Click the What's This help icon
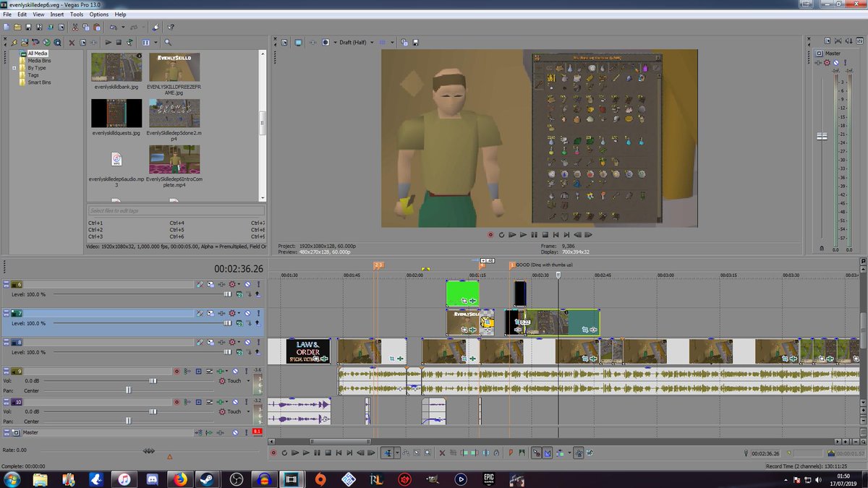868x488 pixels. [171, 27]
